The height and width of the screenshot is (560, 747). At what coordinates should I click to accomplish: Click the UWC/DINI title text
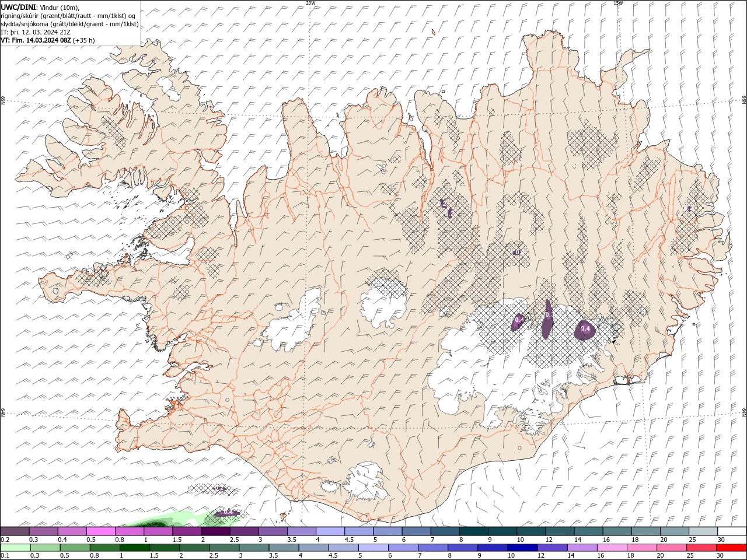[18, 6]
